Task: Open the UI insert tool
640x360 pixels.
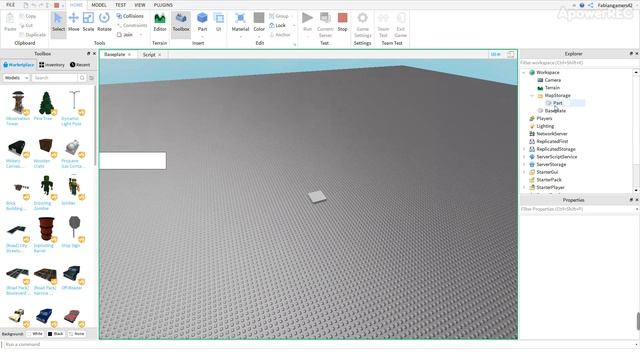Action: [219, 22]
